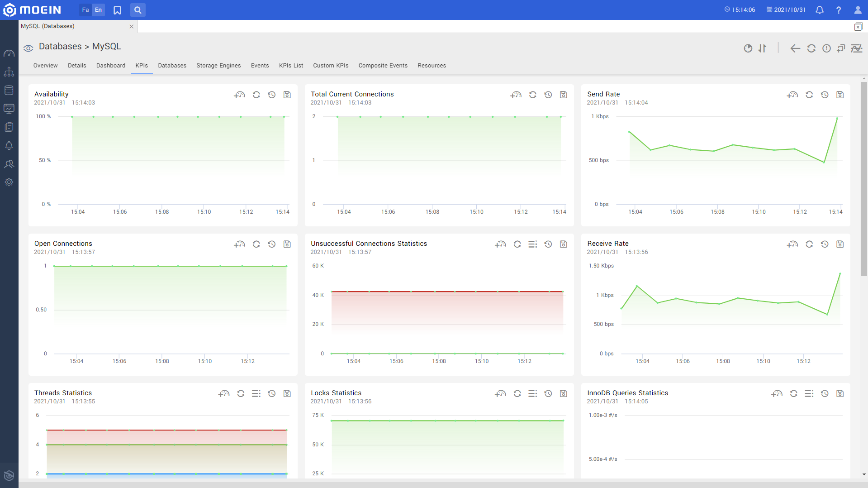Viewport: 868px width, 488px height.
Task: Save the Availability chart
Action: [287, 95]
